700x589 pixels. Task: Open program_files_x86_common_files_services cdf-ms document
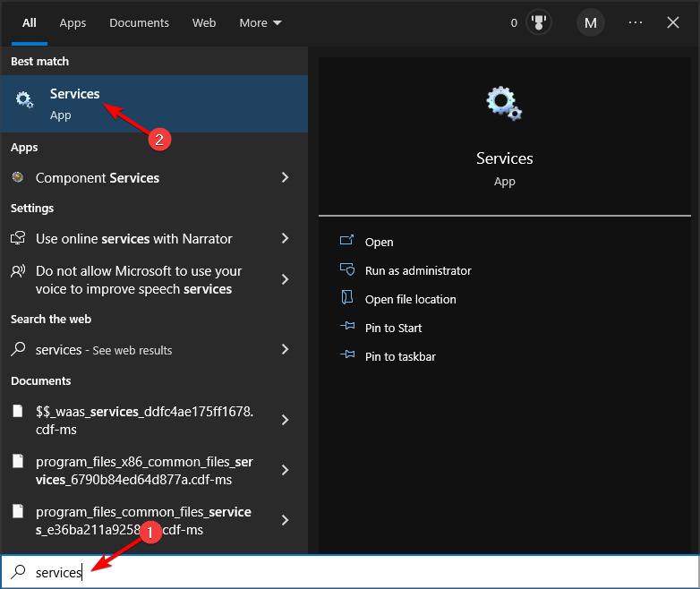pos(154,470)
